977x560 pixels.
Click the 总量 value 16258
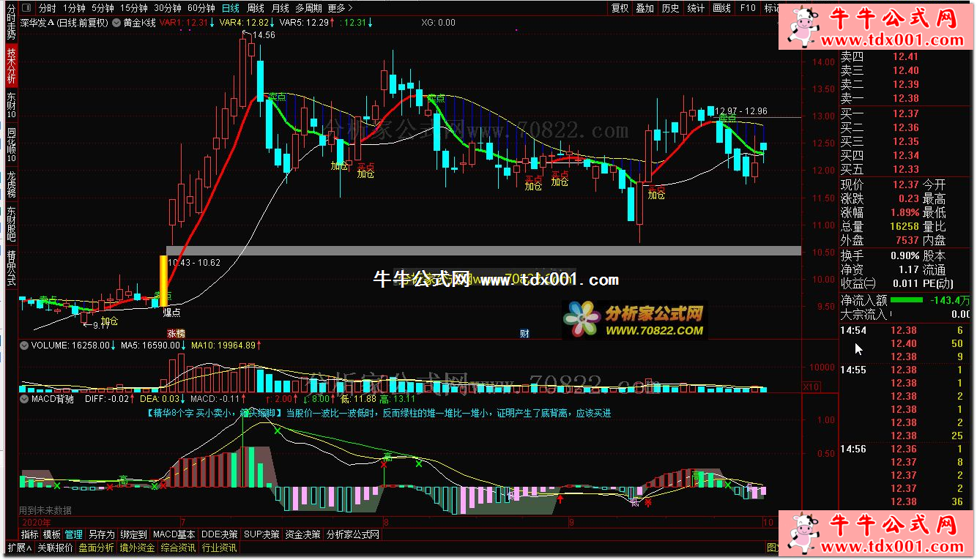pos(904,226)
